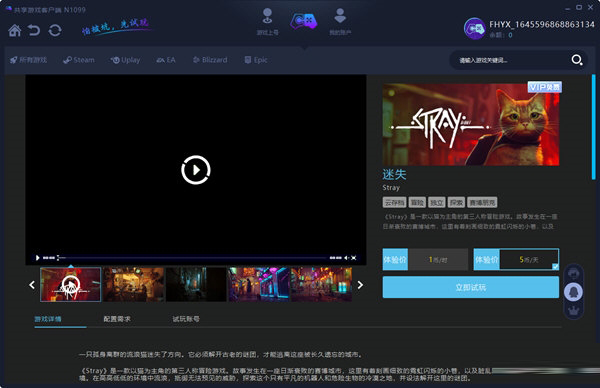
Task: Select the Uplay platform tab
Action: click(125, 60)
